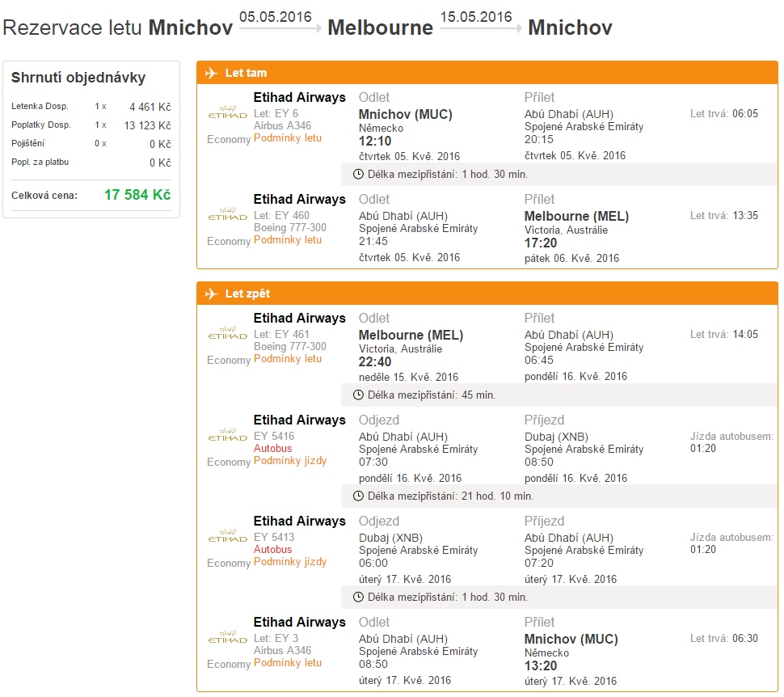This screenshot has width=784, height=697.
Task: Click the 21:45 departure time from Abú Dhabí
Action: pos(373,241)
